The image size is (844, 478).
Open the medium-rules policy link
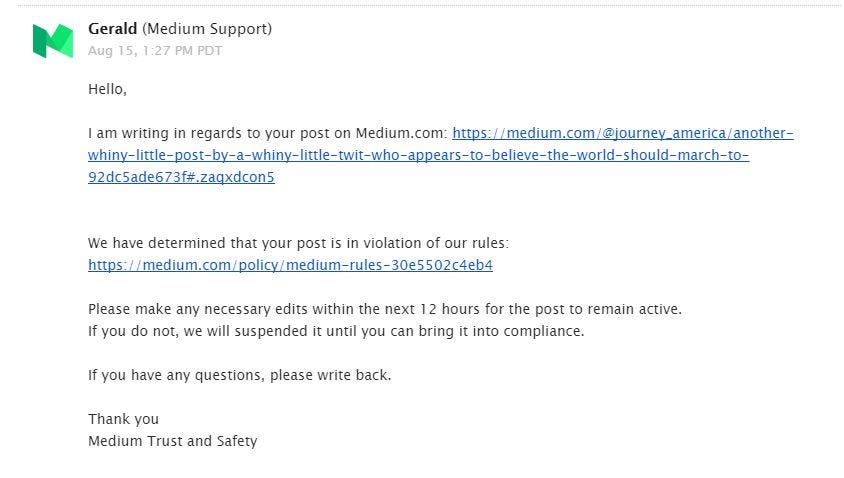pyautogui.click(x=290, y=265)
